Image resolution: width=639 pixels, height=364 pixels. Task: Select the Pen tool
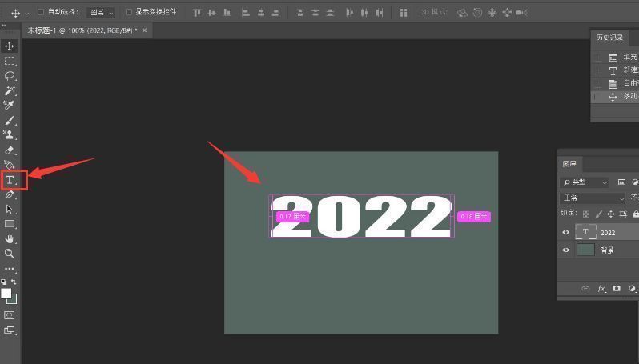pyautogui.click(x=10, y=194)
